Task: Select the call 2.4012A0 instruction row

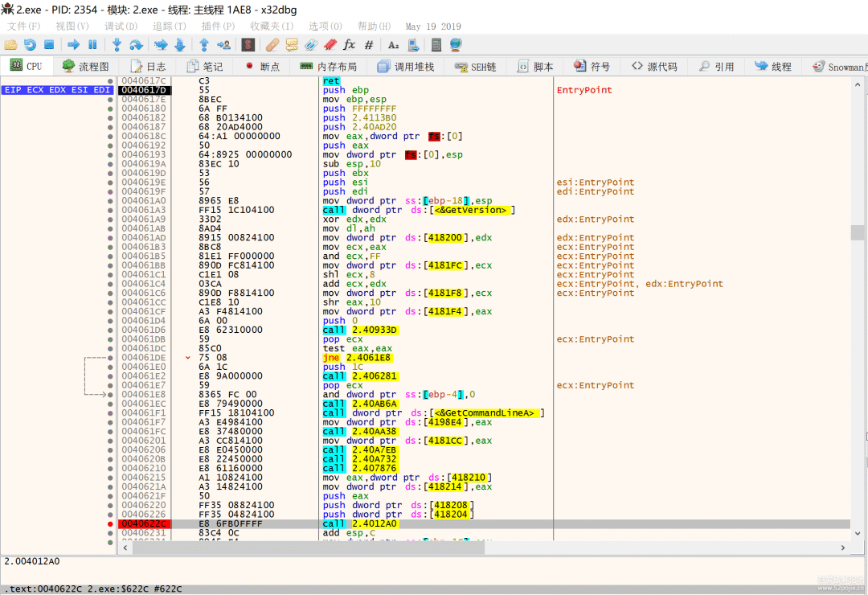Action: pyautogui.click(x=360, y=523)
